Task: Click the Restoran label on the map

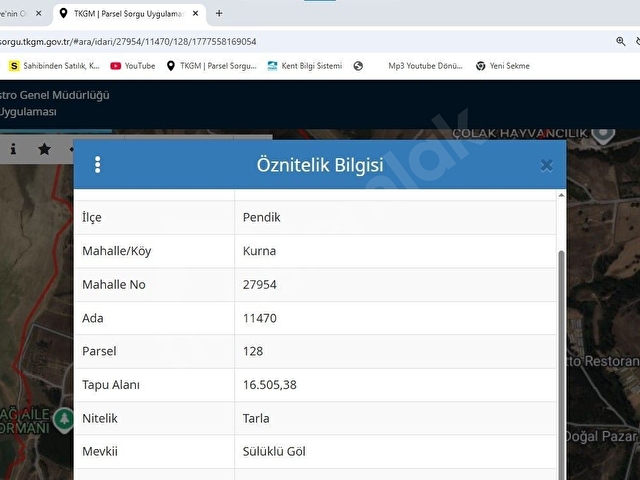Action: click(x=603, y=361)
